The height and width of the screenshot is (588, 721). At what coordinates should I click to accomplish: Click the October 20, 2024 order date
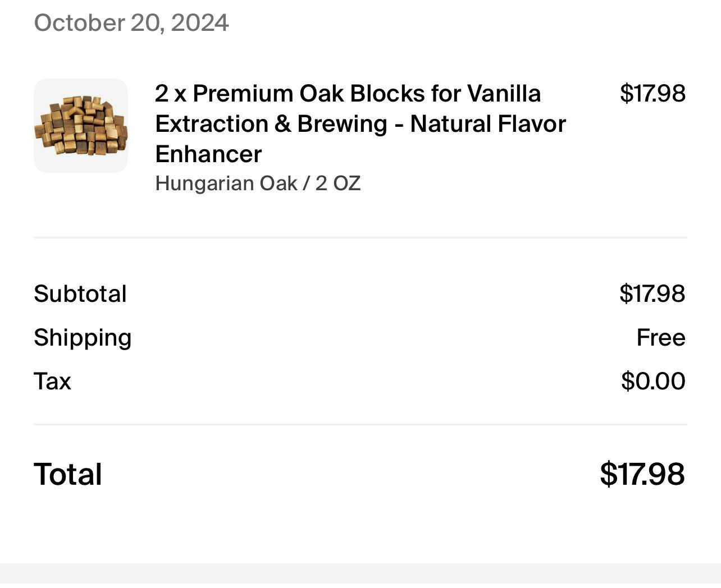[131, 23]
